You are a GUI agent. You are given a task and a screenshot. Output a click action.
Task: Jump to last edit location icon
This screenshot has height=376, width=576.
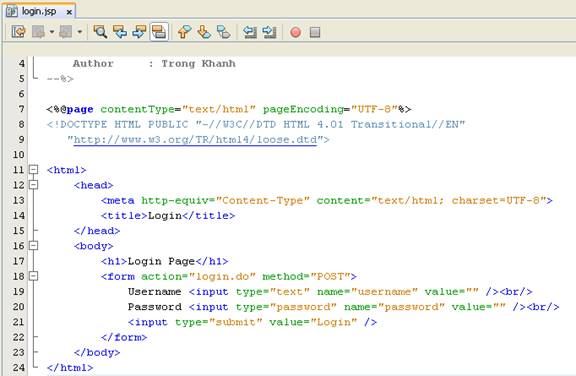click(x=18, y=32)
